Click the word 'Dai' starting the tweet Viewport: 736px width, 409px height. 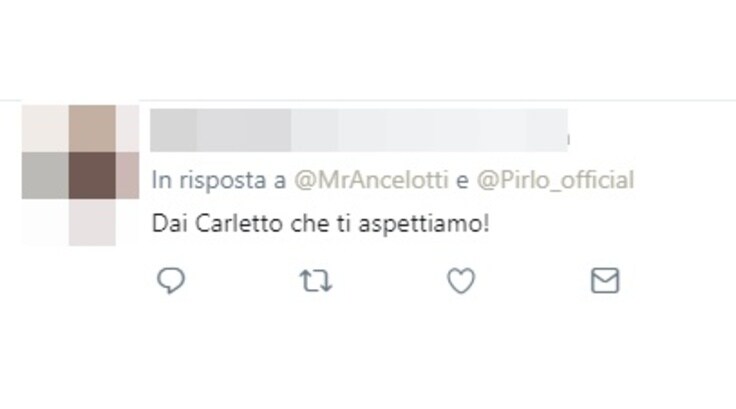[x=170, y=224]
